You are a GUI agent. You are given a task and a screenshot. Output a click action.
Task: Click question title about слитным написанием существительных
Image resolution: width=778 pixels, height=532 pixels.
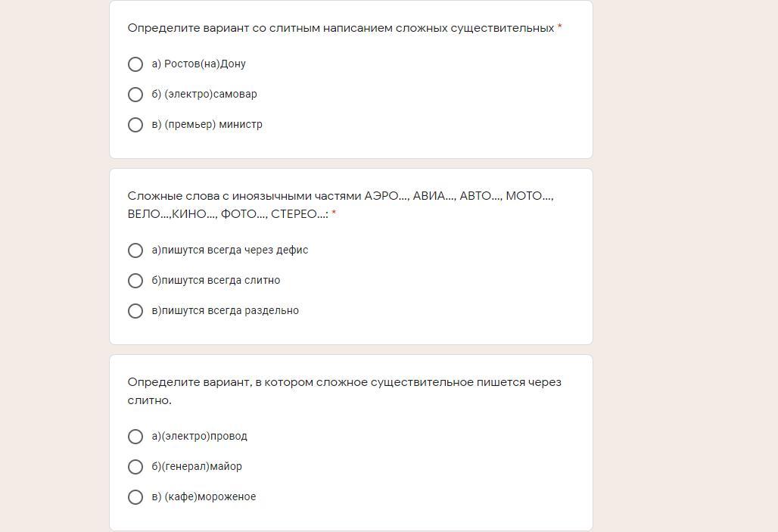point(341,28)
